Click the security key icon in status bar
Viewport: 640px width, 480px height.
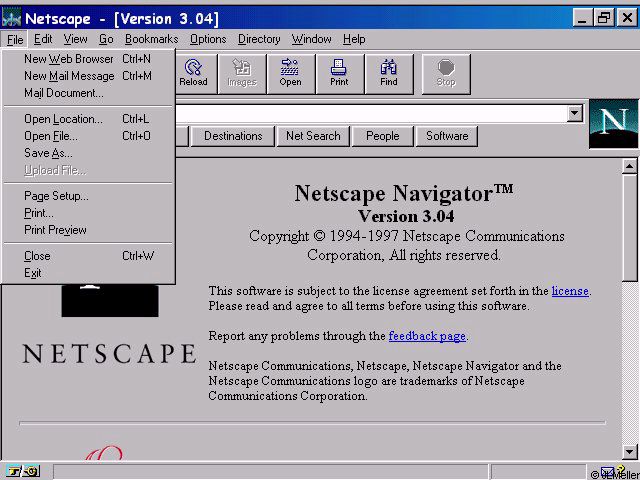[x=24, y=471]
